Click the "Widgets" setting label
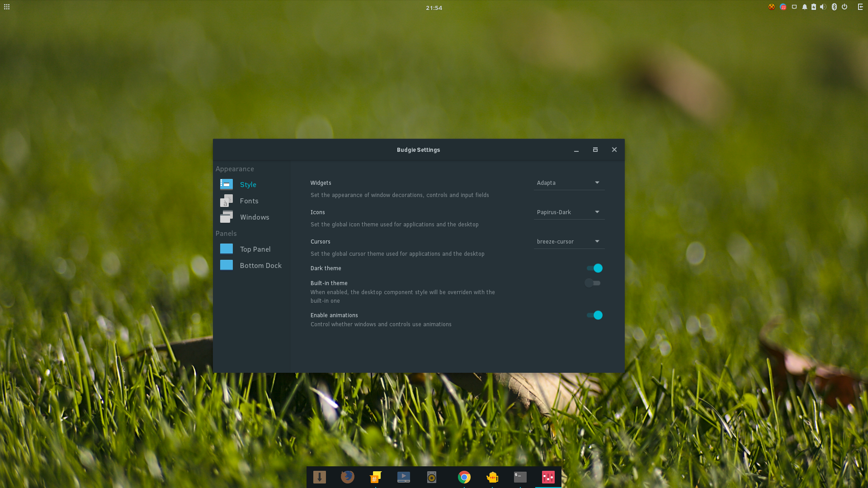 pos(321,183)
